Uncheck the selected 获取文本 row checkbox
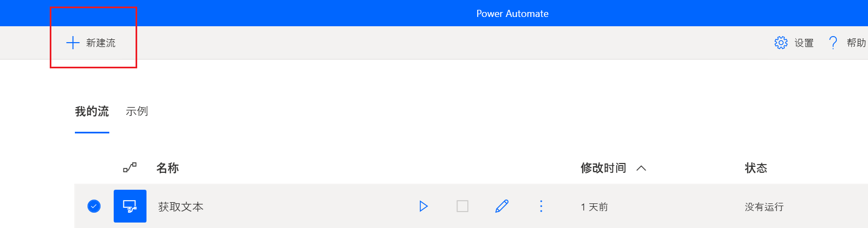 click(94, 206)
